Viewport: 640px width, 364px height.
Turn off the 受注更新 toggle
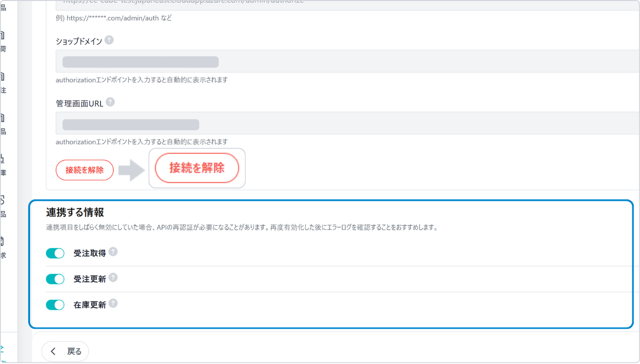[55, 279]
